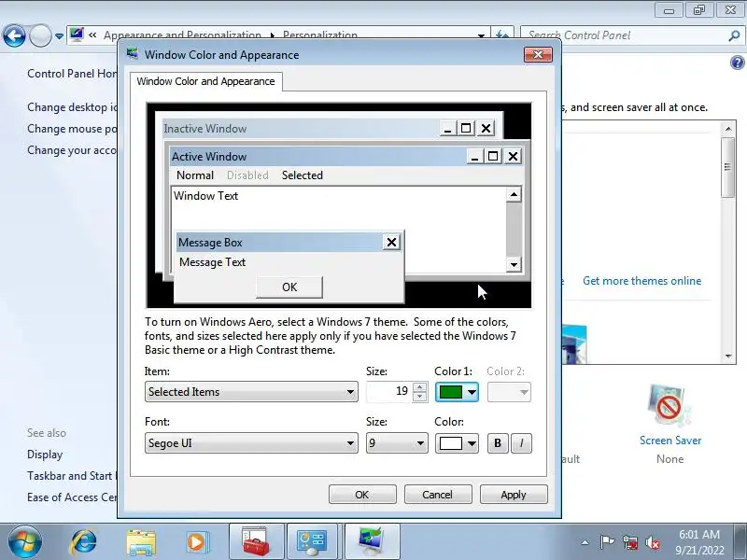Open the red toolbox taskbar icon

[x=256, y=542]
